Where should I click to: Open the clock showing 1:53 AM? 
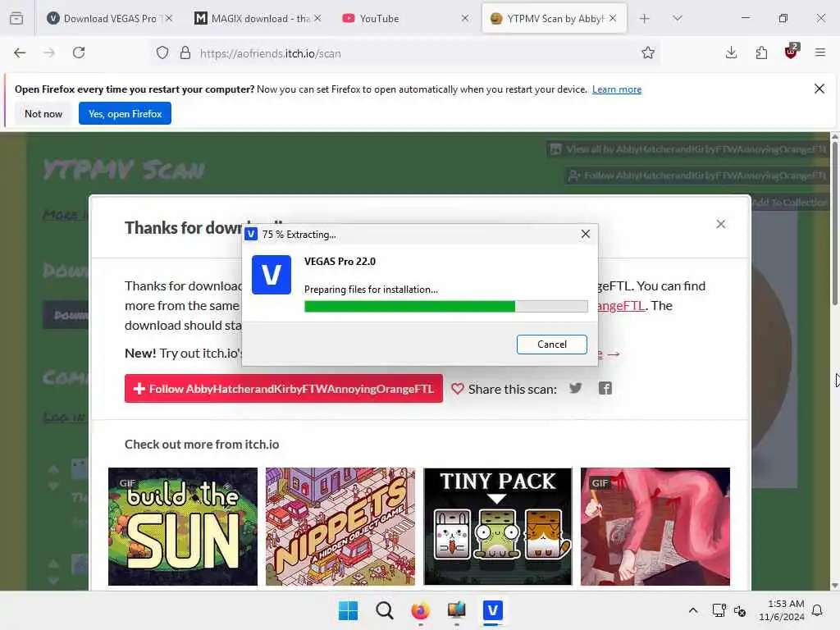tap(782, 610)
